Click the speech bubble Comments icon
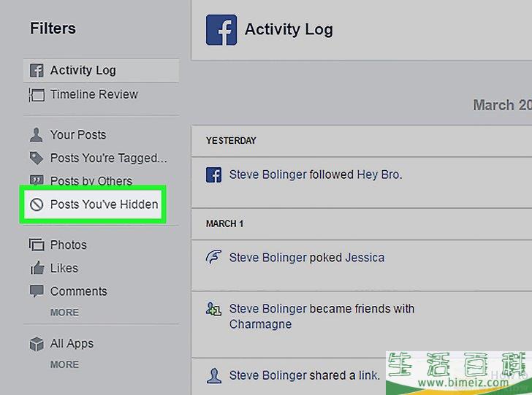Image resolution: width=532 pixels, height=395 pixels. tap(37, 291)
